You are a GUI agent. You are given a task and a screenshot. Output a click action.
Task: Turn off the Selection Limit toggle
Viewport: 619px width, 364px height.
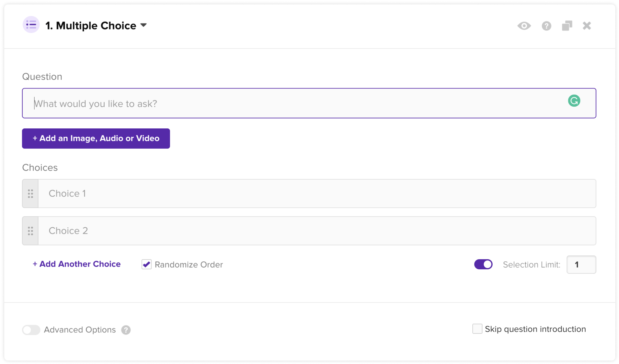click(483, 264)
